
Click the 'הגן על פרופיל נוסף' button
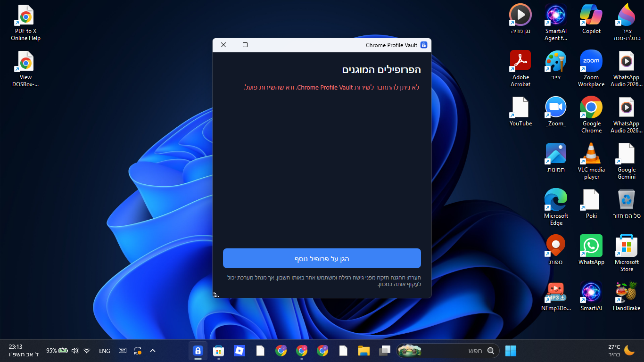pyautogui.click(x=322, y=258)
